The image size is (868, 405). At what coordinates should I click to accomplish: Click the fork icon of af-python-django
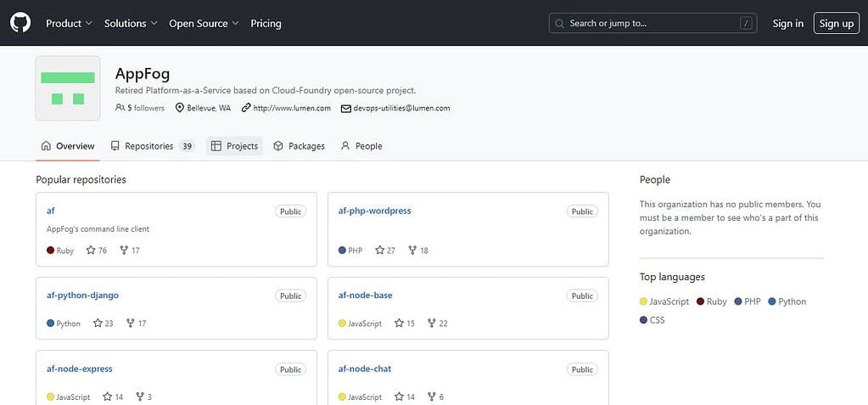[x=131, y=323]
